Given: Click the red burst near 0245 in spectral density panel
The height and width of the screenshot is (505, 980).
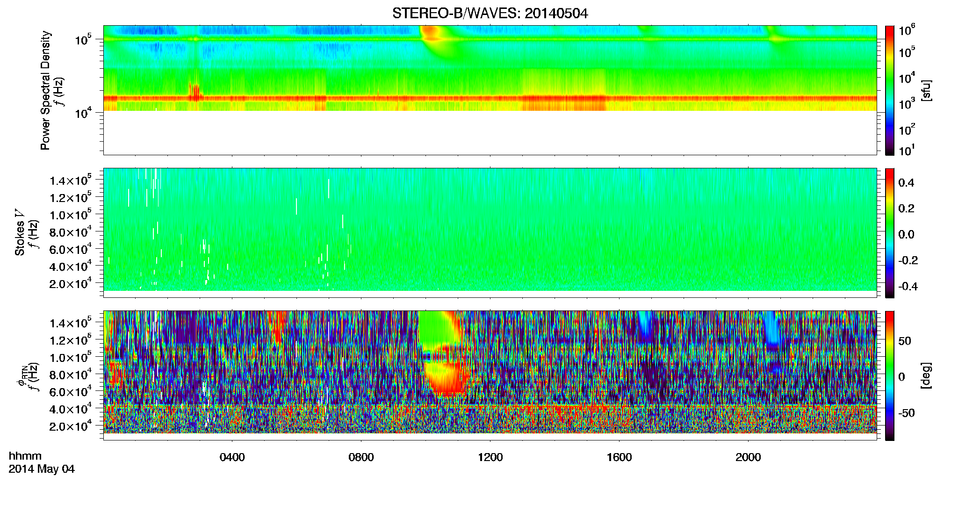Looking at the screenshot, I should coord(195,92).
